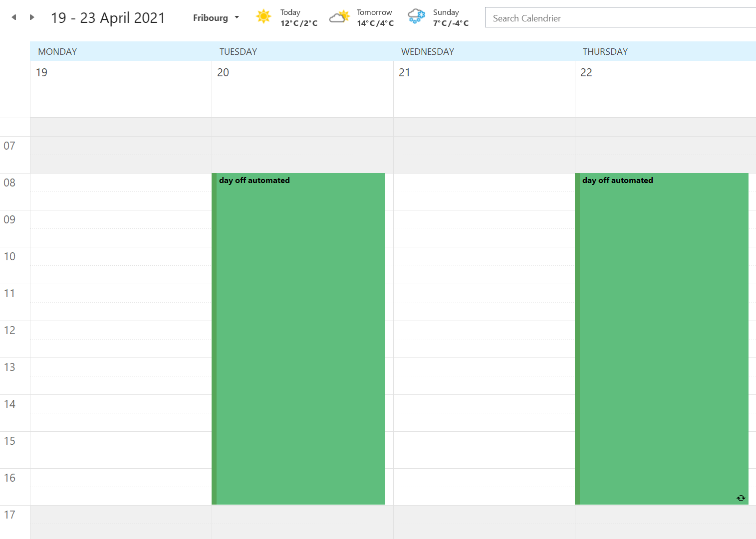Image resolution: width=756 pixels, height=539 pixels.
Task: Click the snowy weather icon for Sunday
Action: [x=416, y=17]
